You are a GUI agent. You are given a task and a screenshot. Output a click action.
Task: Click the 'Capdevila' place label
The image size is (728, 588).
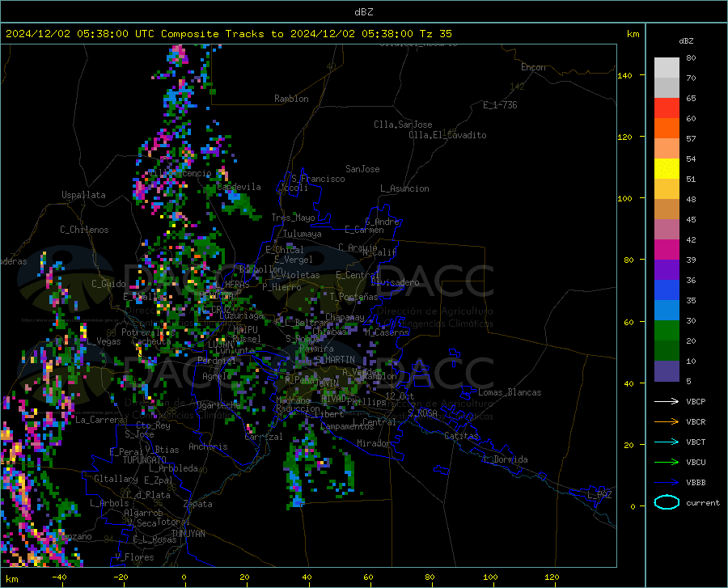(239, 187)
